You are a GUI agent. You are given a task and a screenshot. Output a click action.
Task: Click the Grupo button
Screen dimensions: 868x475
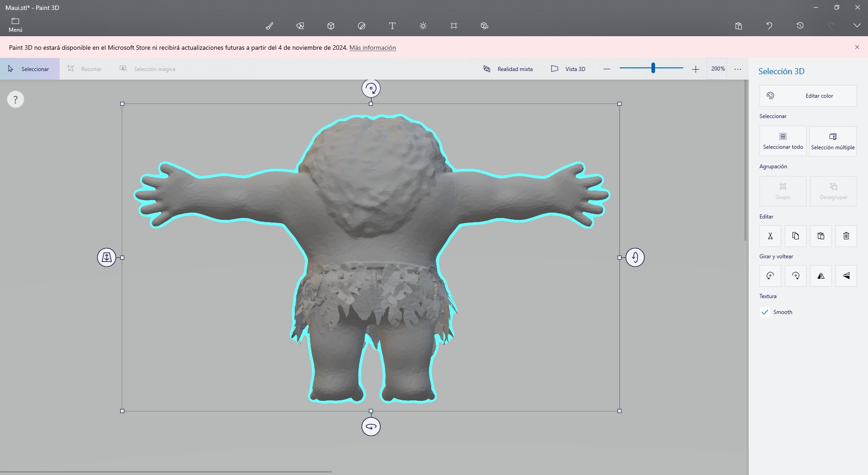(x=783, y=191)
